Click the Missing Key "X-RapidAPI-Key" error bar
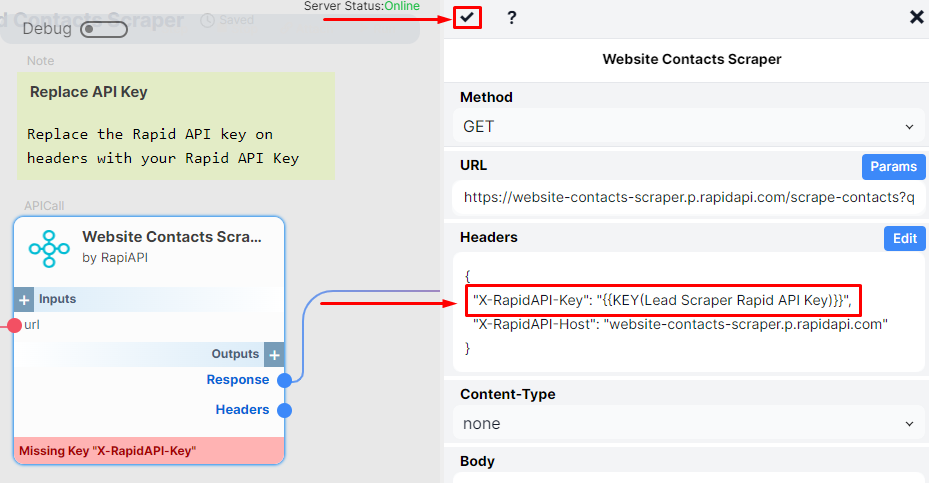929x483 pixels. coord(149,451)
